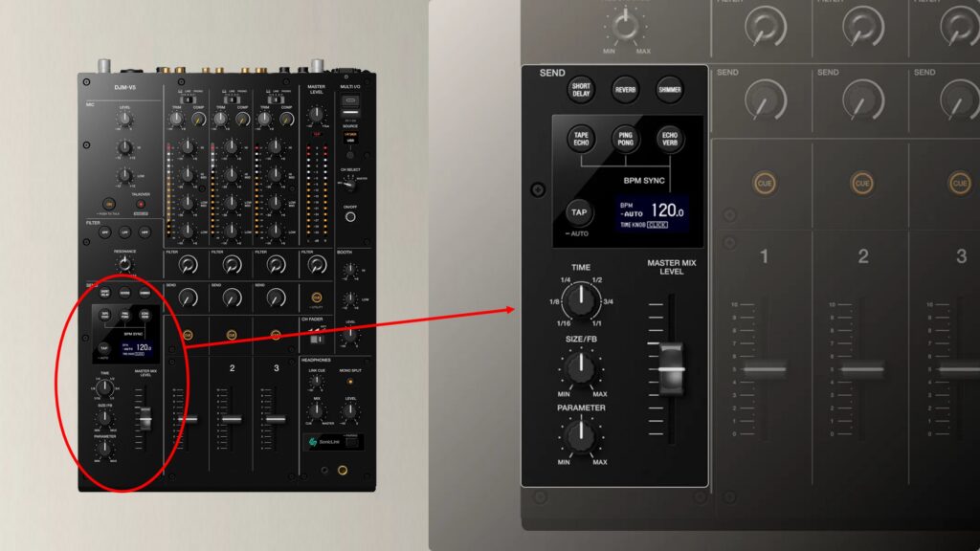Click channel 1 TRIM knob on small mixer
Image resolution: width=980 pixels, height=551 pixels.
(x=177, y=119)
